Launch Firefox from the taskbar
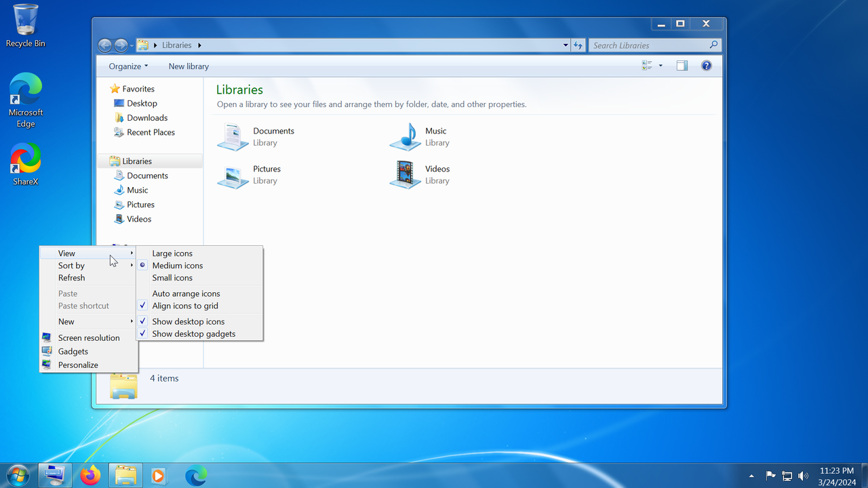This screenshot has height=488, width=868. click(x=90, y=476)
